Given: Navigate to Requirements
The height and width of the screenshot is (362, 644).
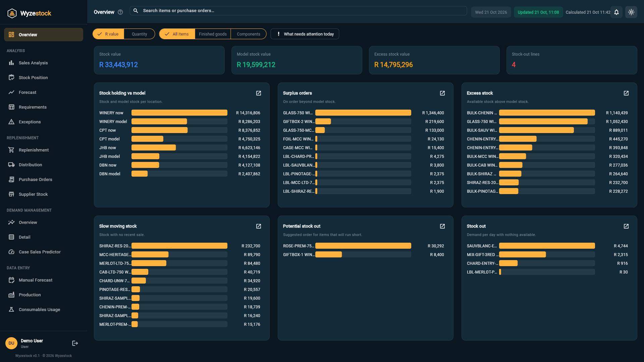Looking at the screenshot, I should (44, 107).
